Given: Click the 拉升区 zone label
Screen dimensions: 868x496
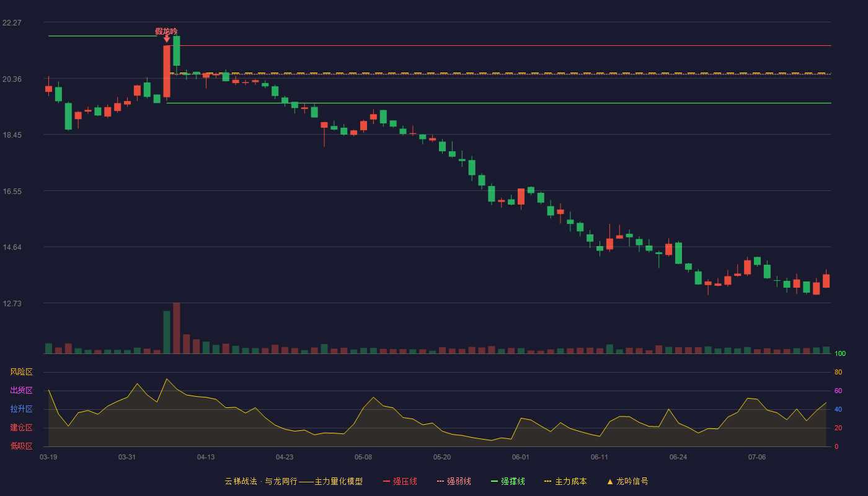Looking at the screenshot, I should point(21,409).
